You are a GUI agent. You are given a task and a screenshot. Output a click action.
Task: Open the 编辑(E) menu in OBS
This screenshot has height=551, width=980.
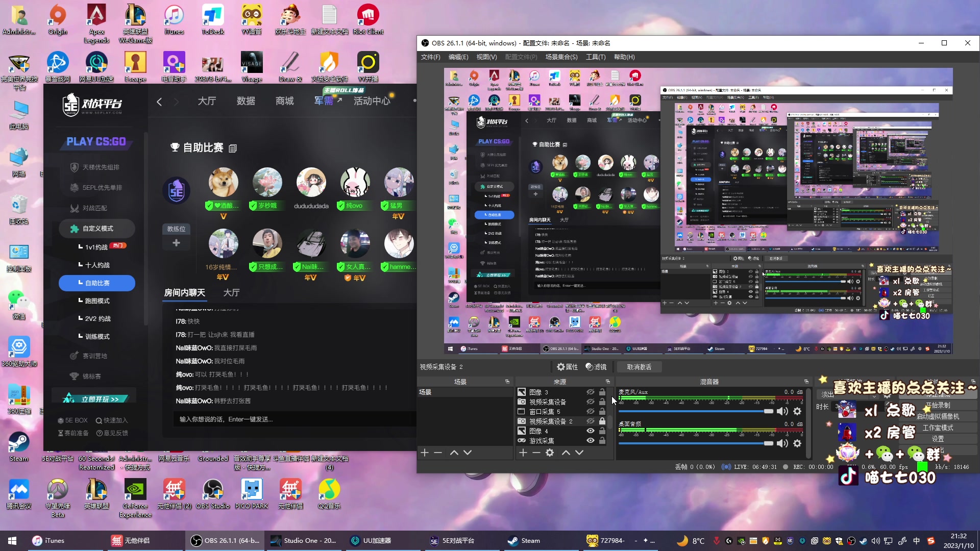458,57
